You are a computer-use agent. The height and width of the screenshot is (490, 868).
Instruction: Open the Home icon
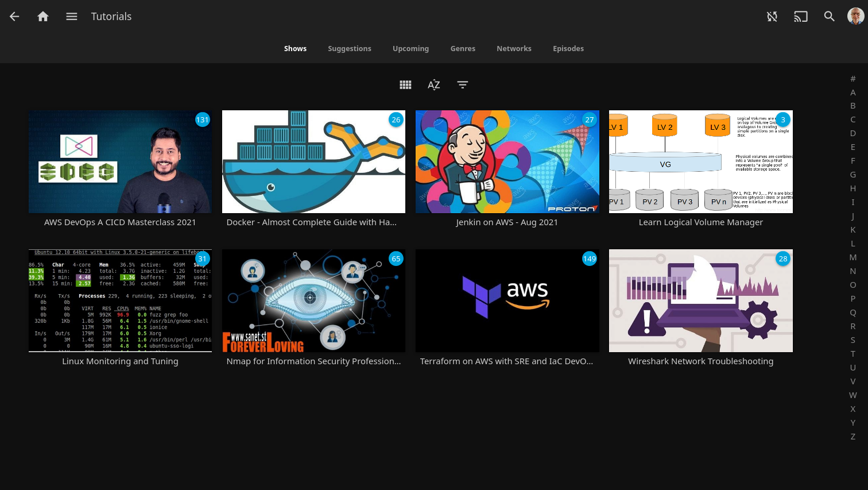(x=43, y=17)
